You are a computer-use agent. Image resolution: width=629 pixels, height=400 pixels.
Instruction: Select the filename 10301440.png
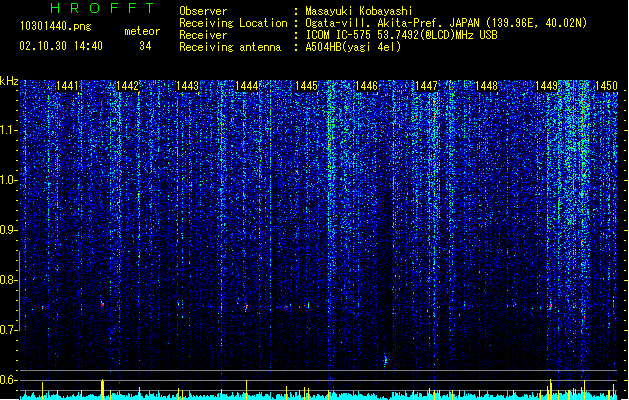(x=56, y=27)
